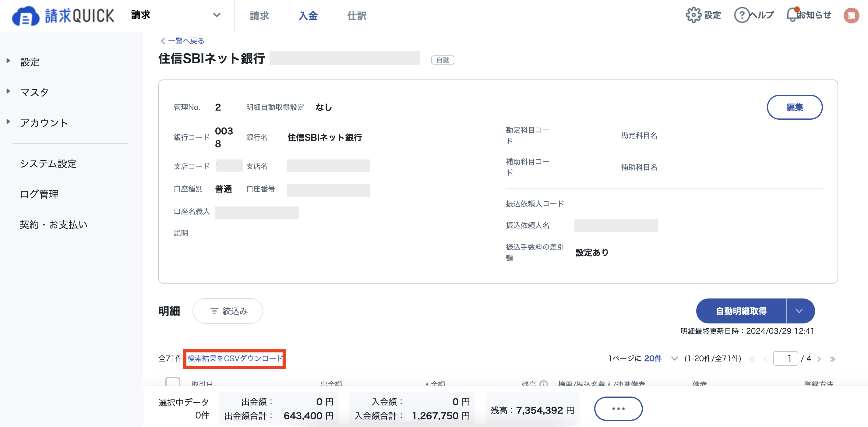The height and width of the screenshot is (427, 868).
Task: Click the 入金額合計 1,267,750 円 value
Action: pos(441,415)
